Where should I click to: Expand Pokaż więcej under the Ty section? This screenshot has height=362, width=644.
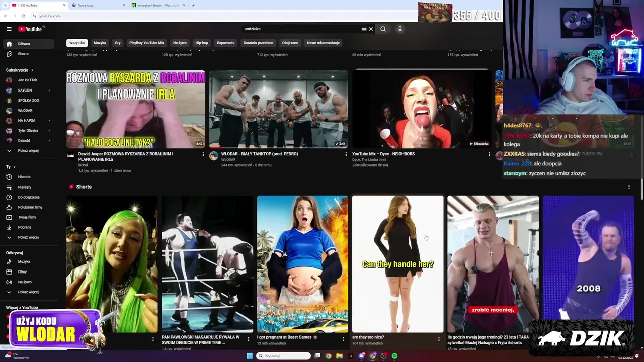tap(28, 237)
